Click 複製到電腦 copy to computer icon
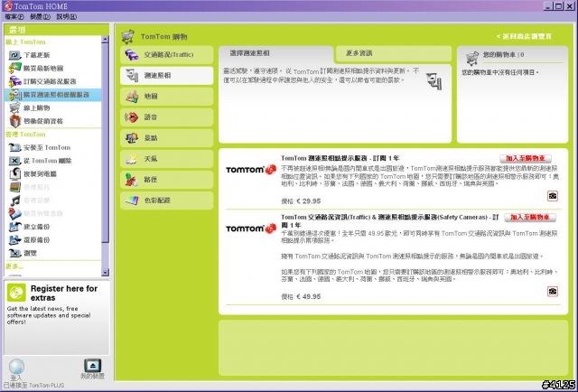Screen dimensions: 578x392 tap(15, 174)
